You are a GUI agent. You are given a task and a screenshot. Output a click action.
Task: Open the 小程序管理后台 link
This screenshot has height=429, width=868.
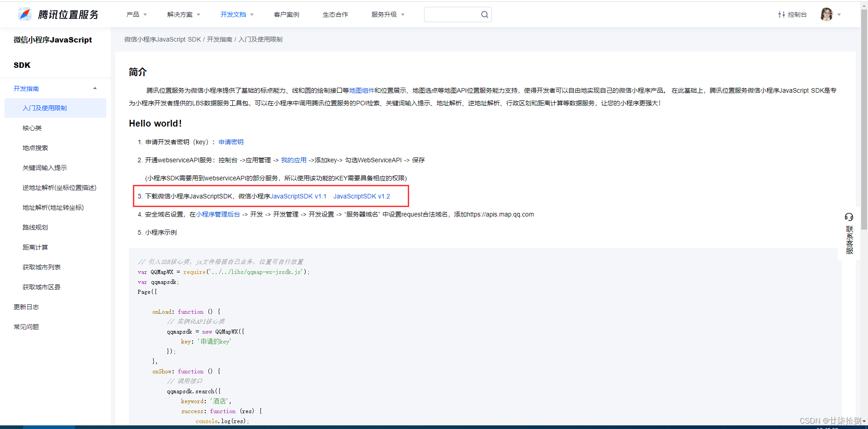218,214
